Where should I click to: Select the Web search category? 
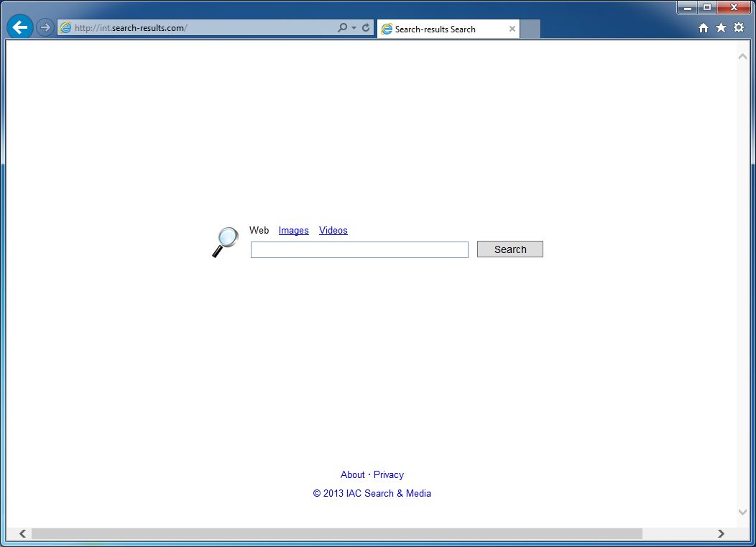259,230
